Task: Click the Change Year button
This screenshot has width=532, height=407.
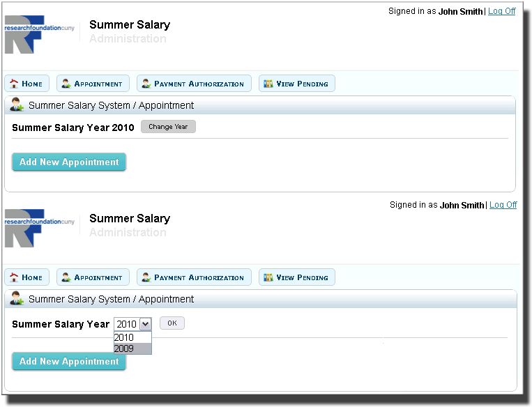Action: pyautogui.click(x=168, y=127)
